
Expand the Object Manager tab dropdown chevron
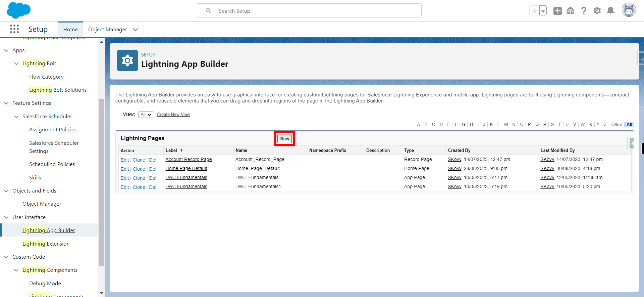(x=136, y=30)
